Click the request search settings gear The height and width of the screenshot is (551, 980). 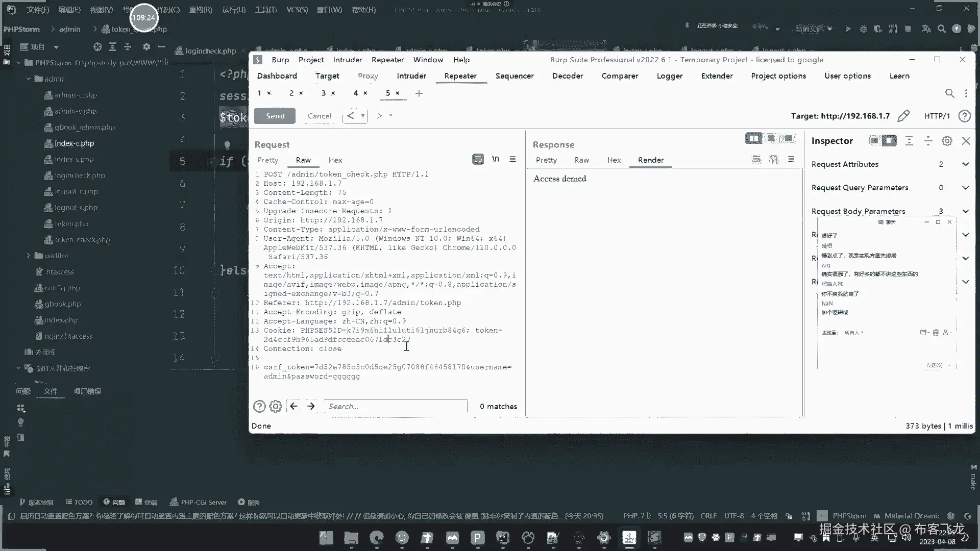coord(276,406)
